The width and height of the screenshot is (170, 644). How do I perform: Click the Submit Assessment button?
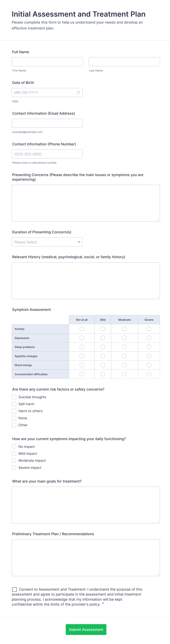coord(86,629)
